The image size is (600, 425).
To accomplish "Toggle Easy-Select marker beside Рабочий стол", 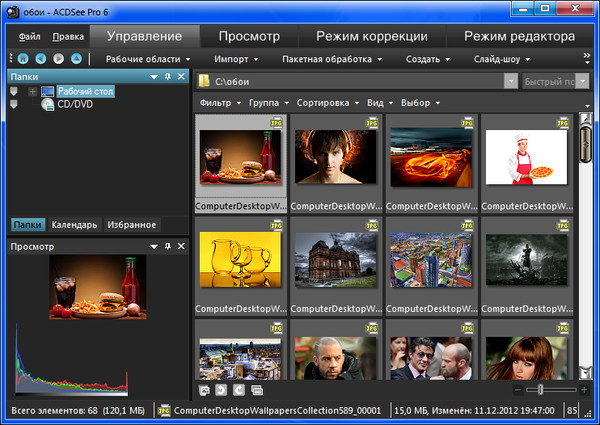I will 15,92.
